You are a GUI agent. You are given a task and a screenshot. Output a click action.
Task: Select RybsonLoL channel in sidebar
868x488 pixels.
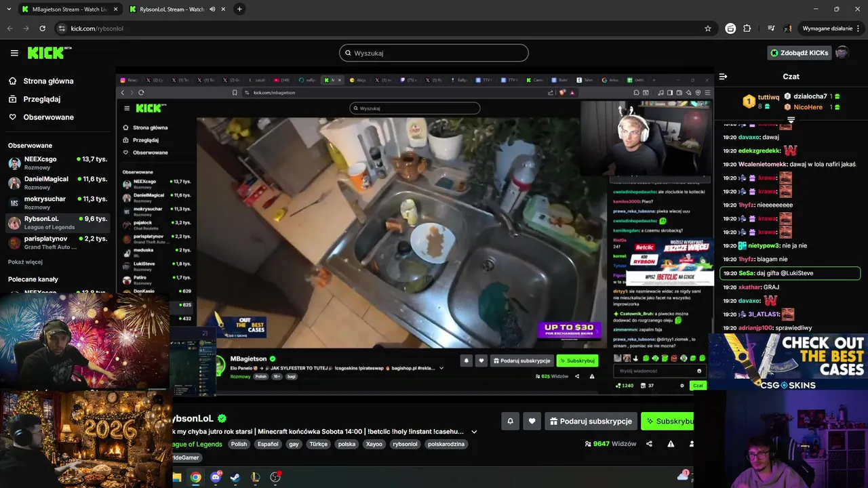[58, 222]
